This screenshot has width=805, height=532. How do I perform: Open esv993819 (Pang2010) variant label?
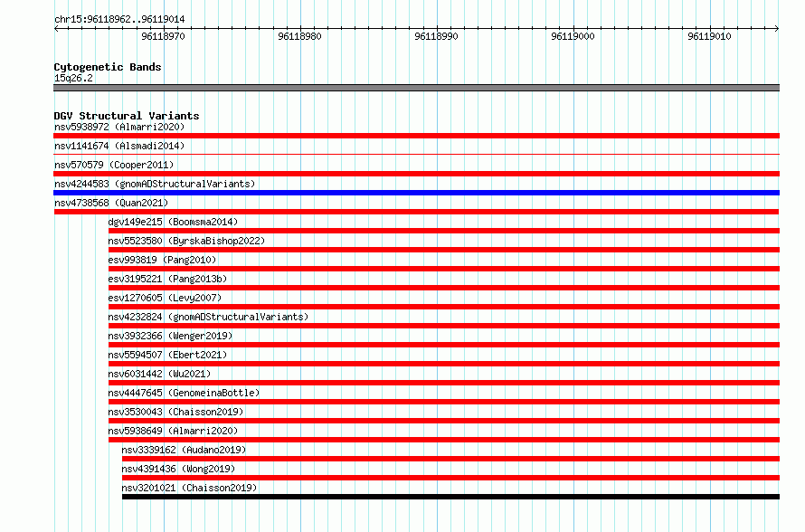[162, 260]
